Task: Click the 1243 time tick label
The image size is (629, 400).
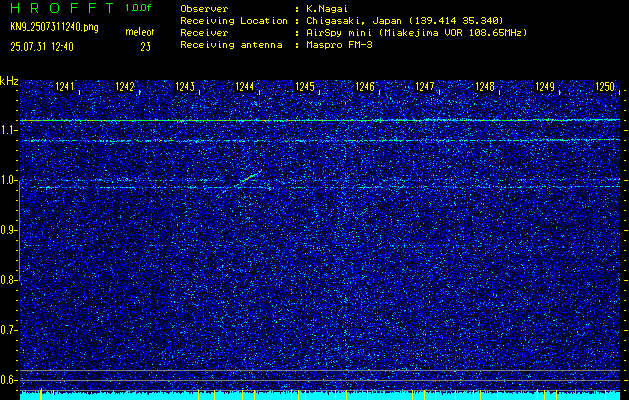Action: (185, 87)
